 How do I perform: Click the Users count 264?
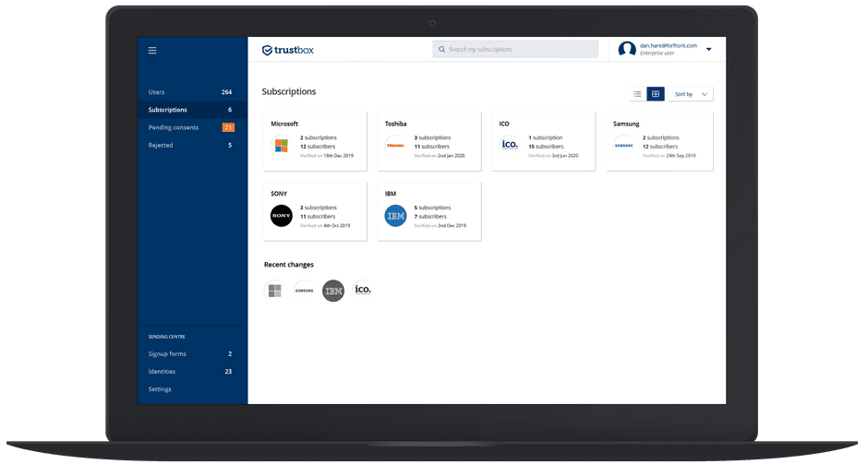[x=226, y=92]
